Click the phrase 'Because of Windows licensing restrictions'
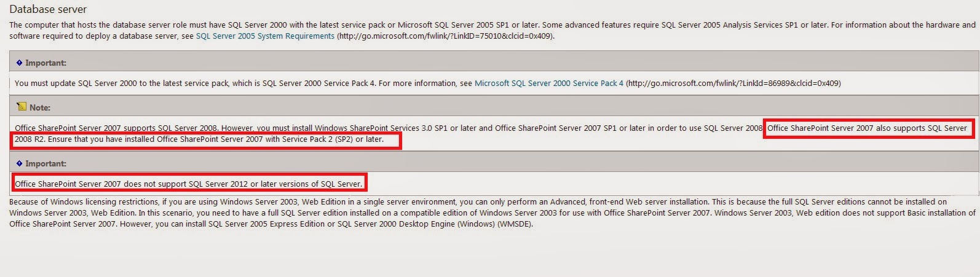 pos(85,202)
